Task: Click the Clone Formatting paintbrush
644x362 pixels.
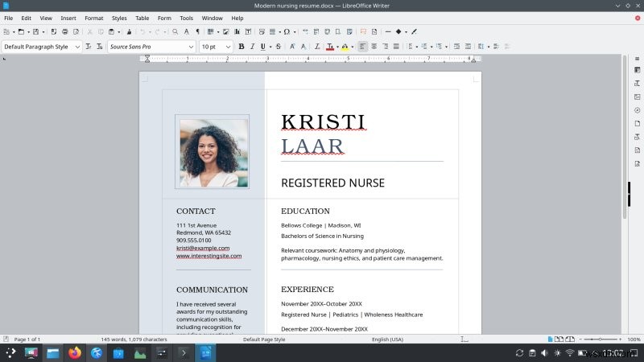Action: (129, 31)
